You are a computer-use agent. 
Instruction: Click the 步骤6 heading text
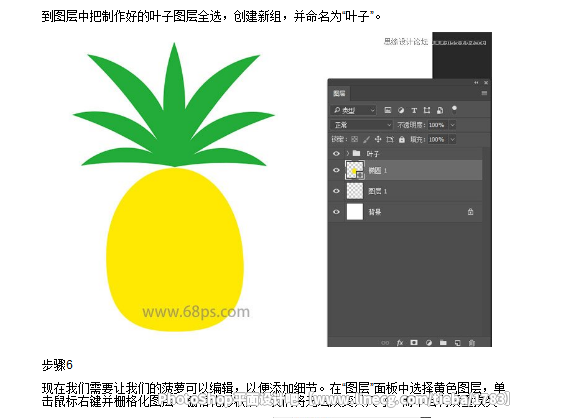57,365
